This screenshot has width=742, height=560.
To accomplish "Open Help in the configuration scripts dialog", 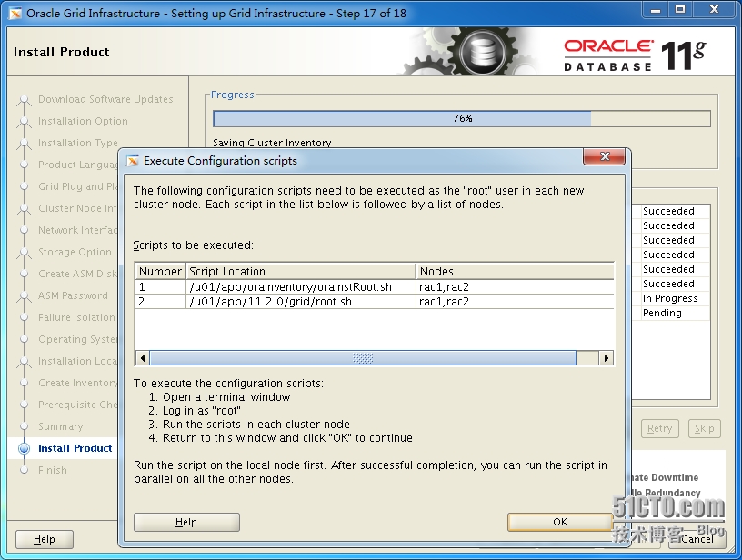I will click(186, 522).
